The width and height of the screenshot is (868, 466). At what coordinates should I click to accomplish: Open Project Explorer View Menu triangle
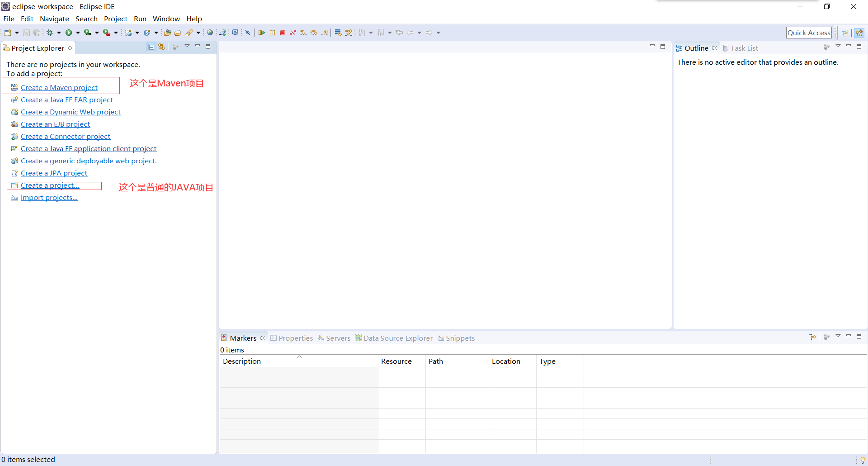(187, 46)
